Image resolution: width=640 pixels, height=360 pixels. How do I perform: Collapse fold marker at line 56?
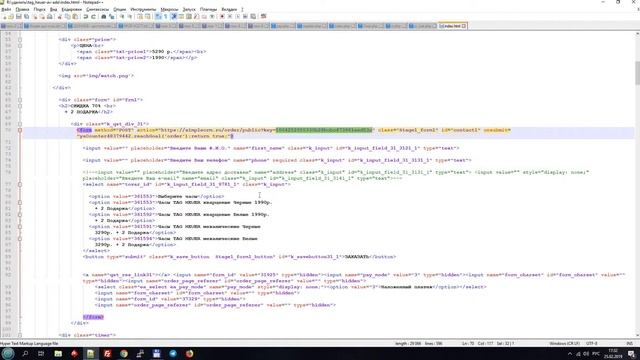click(x=20, y=46)
